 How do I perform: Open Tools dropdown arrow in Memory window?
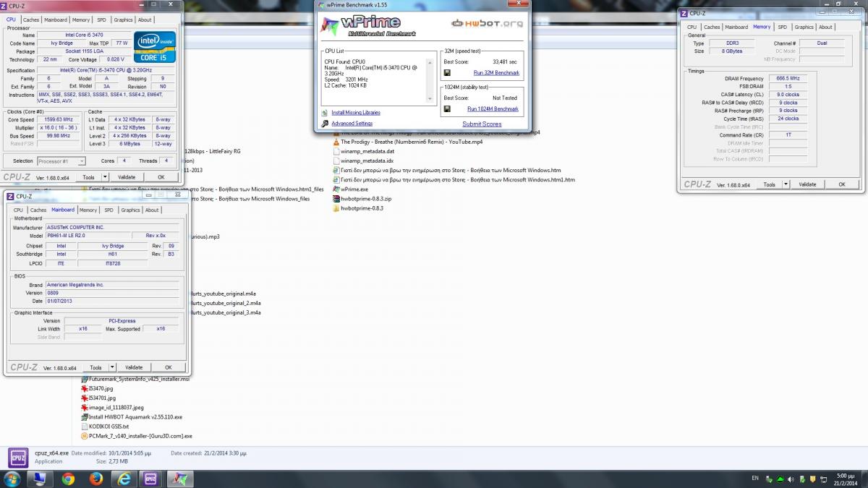click(785, 184)
